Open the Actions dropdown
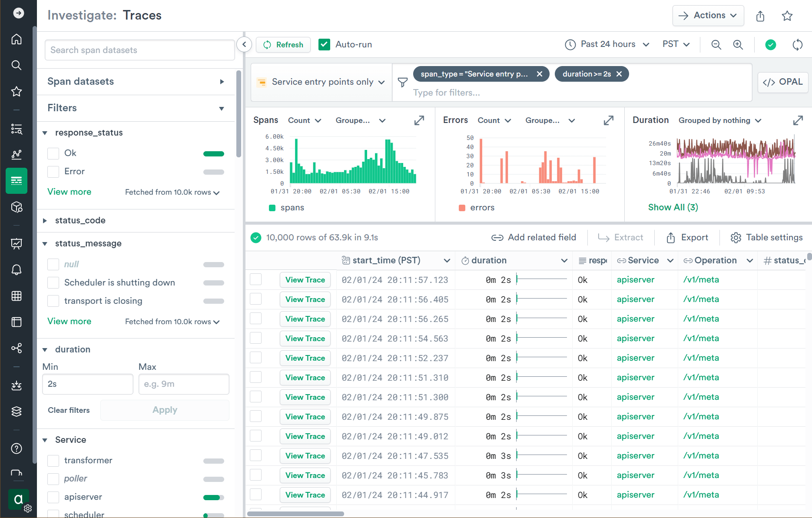Screen dimensions: 812x518 click(x=708, y=16)
